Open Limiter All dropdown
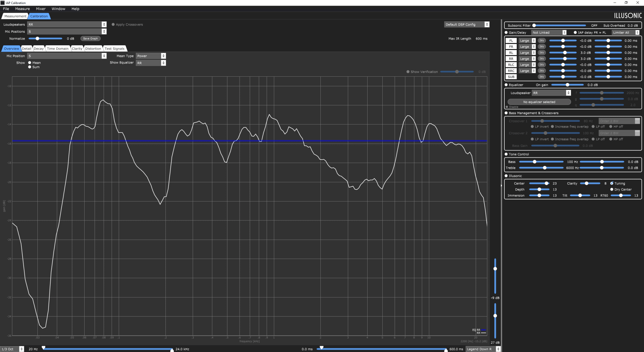Screen dimensions: 644x352 click(x=625, y=32)
